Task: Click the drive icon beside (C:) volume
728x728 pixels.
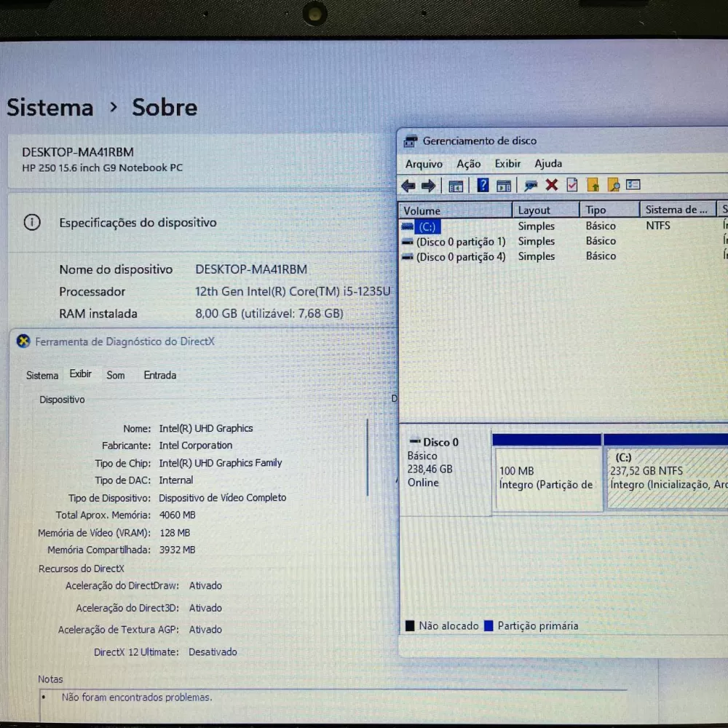Action: click(407, 226)
